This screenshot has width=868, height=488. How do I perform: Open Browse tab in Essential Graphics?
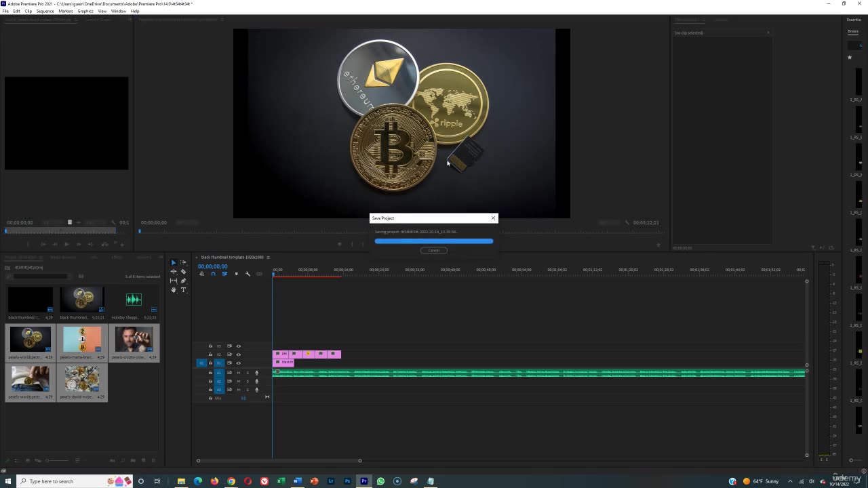[x=853, y=31]
